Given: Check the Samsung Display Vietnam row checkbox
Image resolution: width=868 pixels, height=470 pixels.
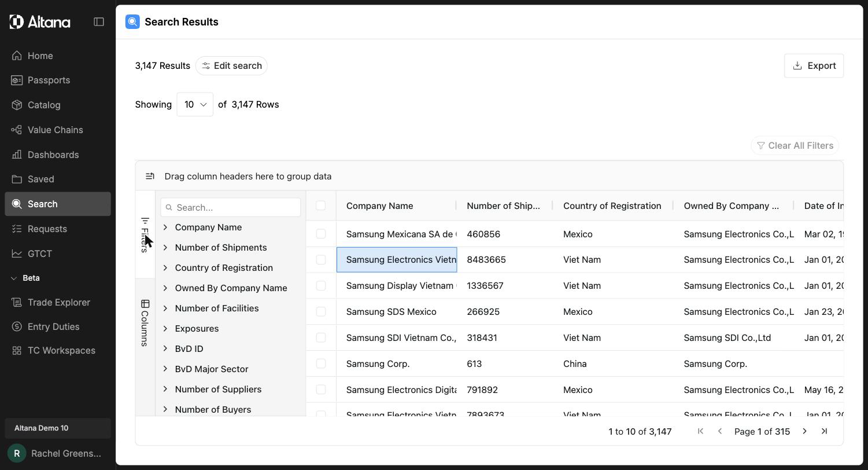Looking at the screenshot, I should tap(321, 286).
